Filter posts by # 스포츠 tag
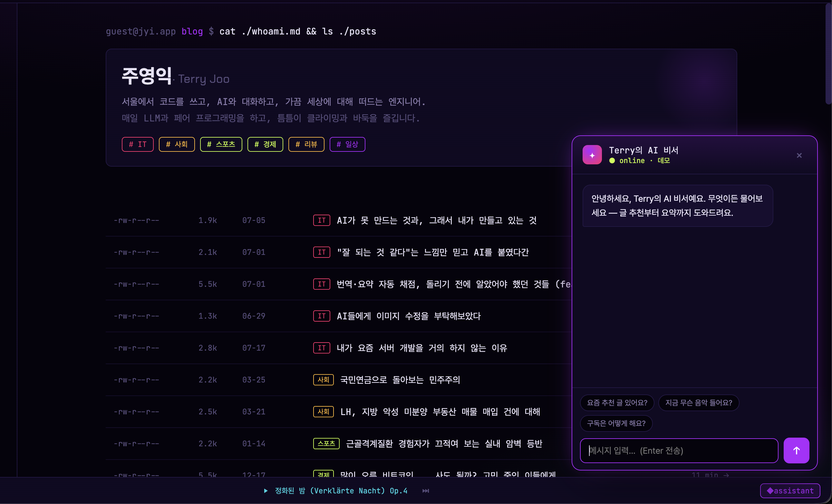The height and width of the screenshot is (504, 832). 221,144
